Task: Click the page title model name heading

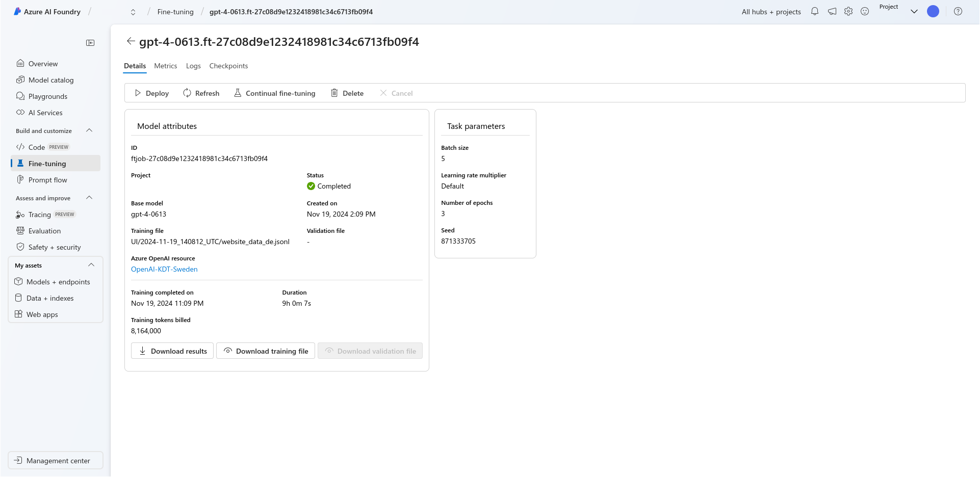Action: pyautogui.click(x=279, y=42)
